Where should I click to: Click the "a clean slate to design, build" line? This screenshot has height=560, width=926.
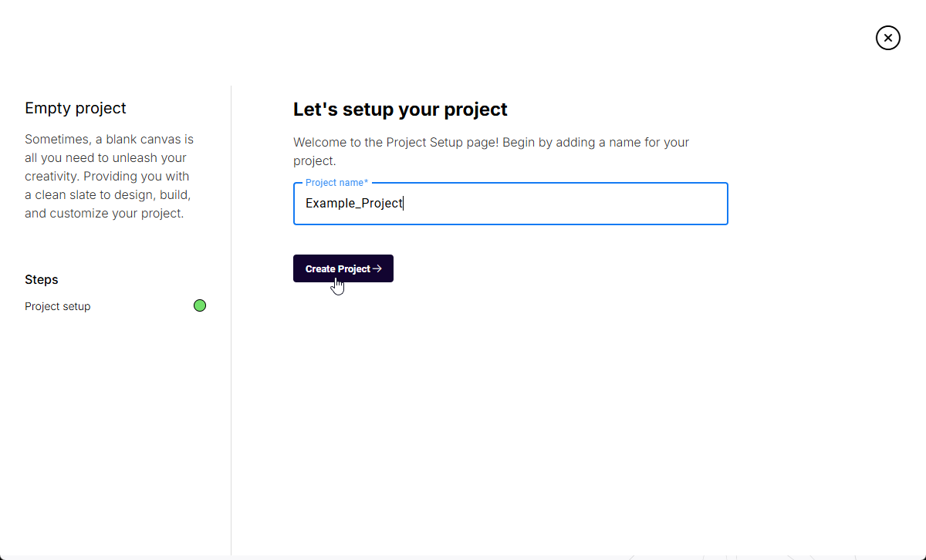(107, 195)
